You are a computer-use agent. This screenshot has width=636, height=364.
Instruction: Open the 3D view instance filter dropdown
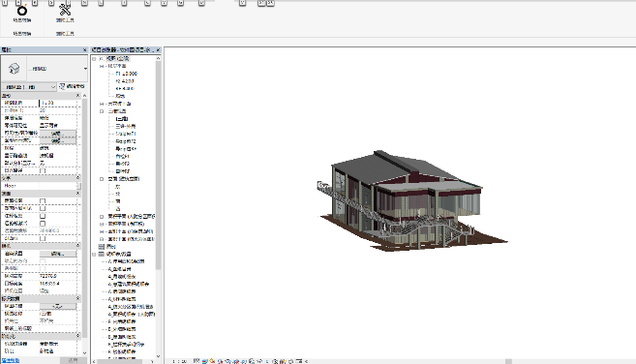coord(29,87)
